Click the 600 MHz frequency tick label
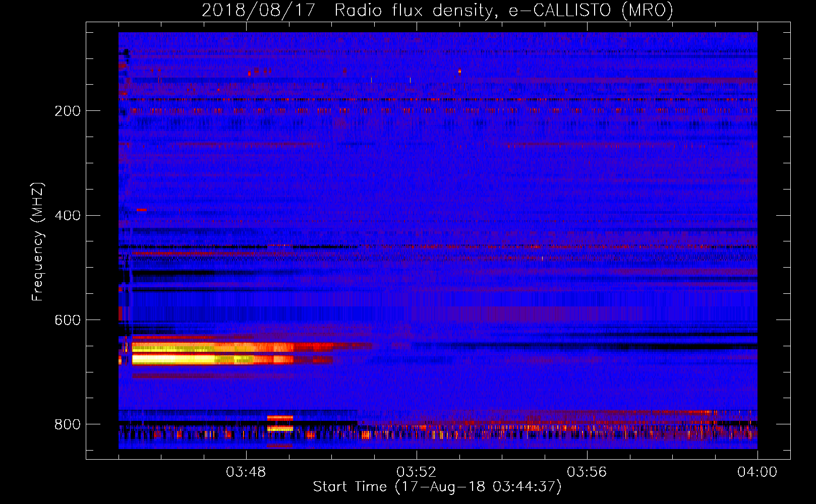The image size is (816, 504). 68,321
